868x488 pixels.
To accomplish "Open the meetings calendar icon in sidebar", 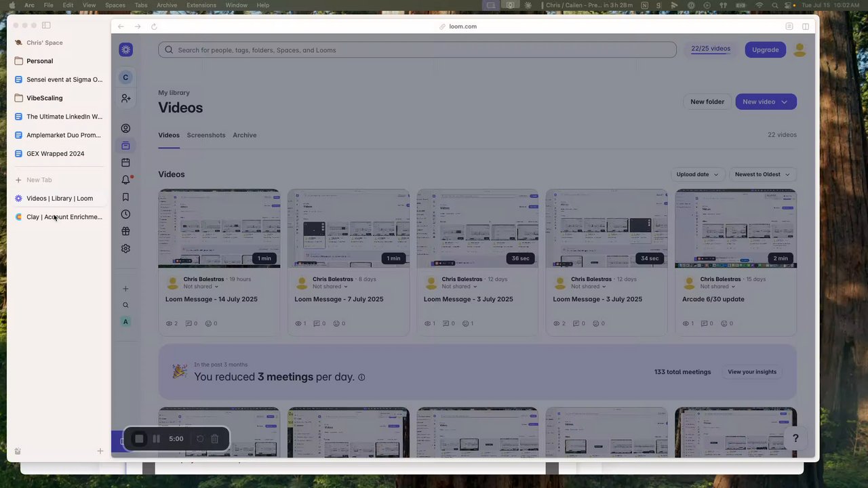I will pos(125,163).
